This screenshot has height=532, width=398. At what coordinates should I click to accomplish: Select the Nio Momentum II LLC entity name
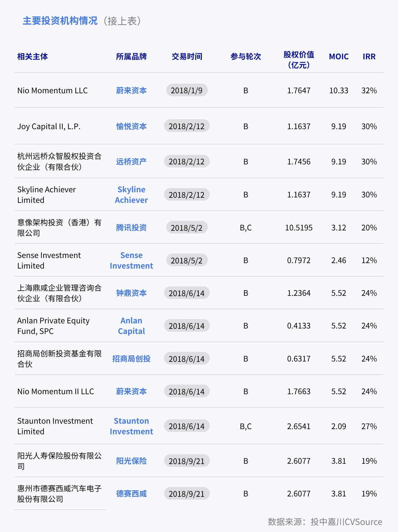point(56,391)
